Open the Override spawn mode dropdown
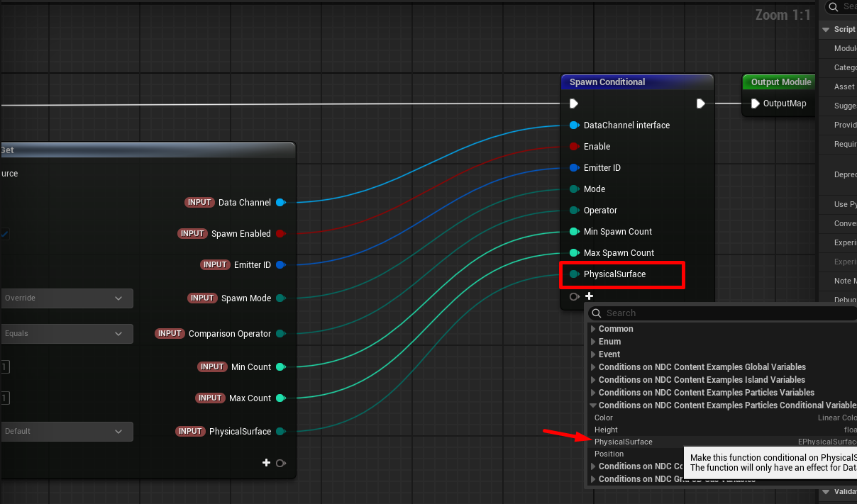 pos(65,298)
